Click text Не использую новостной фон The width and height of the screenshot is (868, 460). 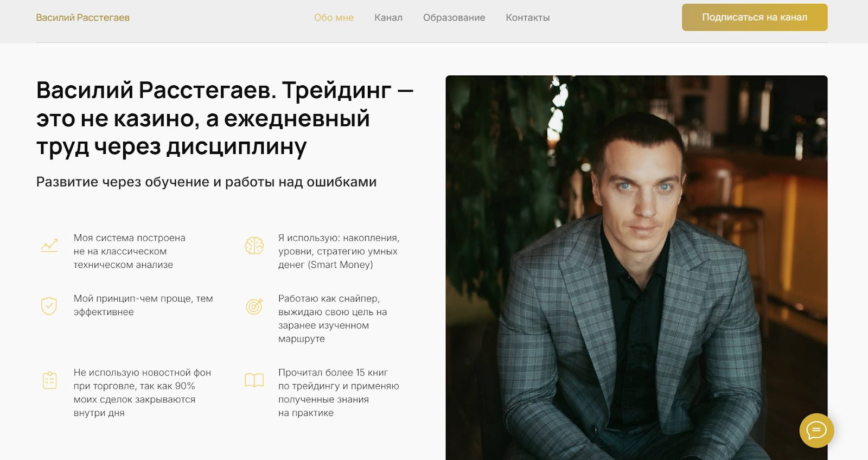142,393
